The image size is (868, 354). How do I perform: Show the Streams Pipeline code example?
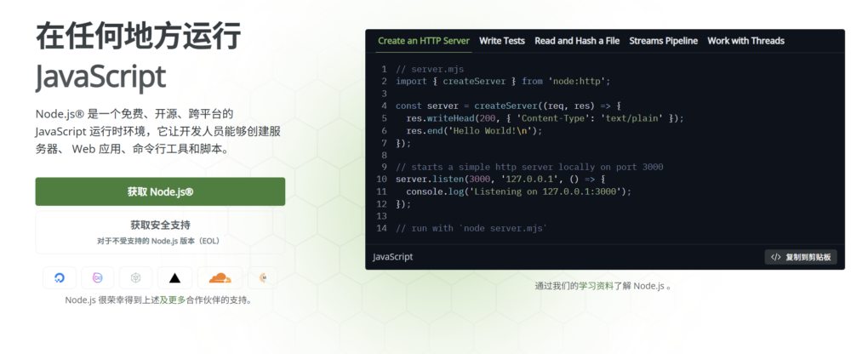click(x=663, y=41)
